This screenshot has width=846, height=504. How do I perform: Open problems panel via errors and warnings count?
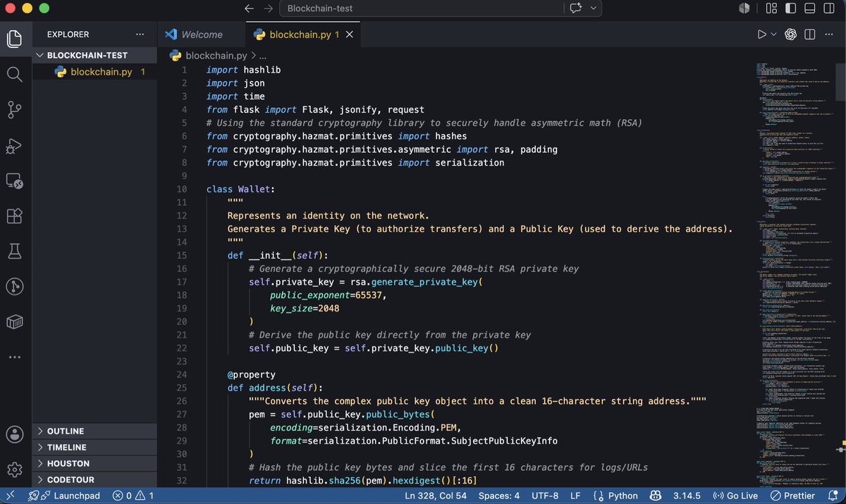(x=133, y=496)
